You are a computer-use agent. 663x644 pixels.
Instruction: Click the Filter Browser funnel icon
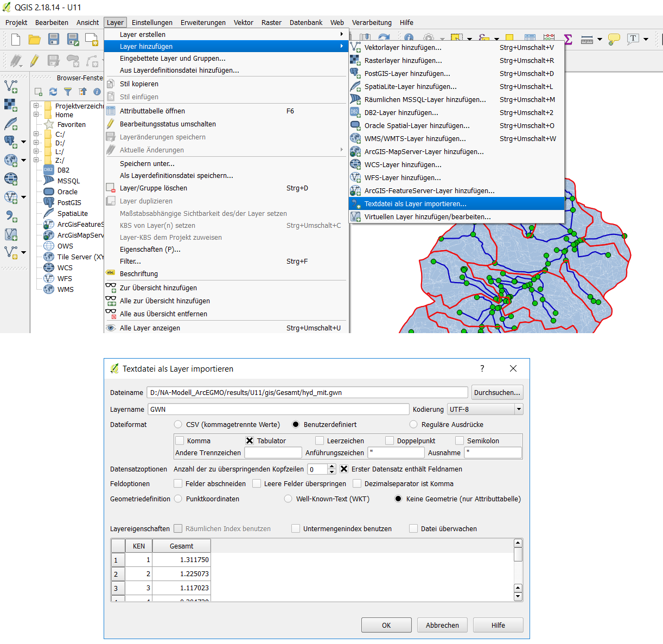pos(67,92)
